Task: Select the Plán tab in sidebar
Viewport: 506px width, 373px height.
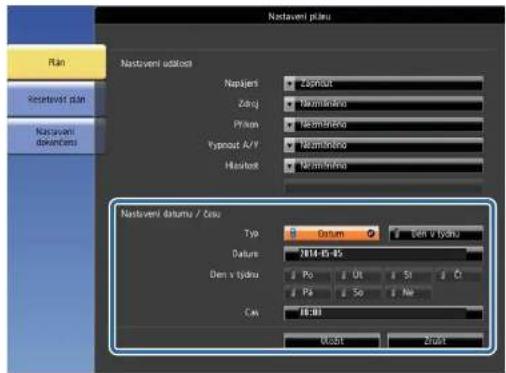Action: [57, 62]
